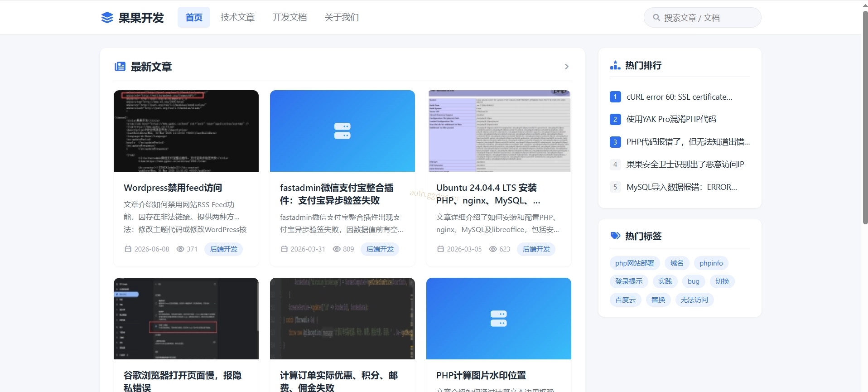Screen dimensions: 868x392
Task: Focus the 搜索文章 / 文档 search field
Action: pyautogui.click(x=703, y=18)
